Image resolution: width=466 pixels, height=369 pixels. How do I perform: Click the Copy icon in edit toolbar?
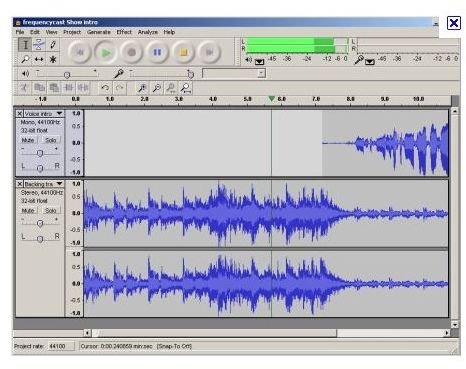click(39, 88)
